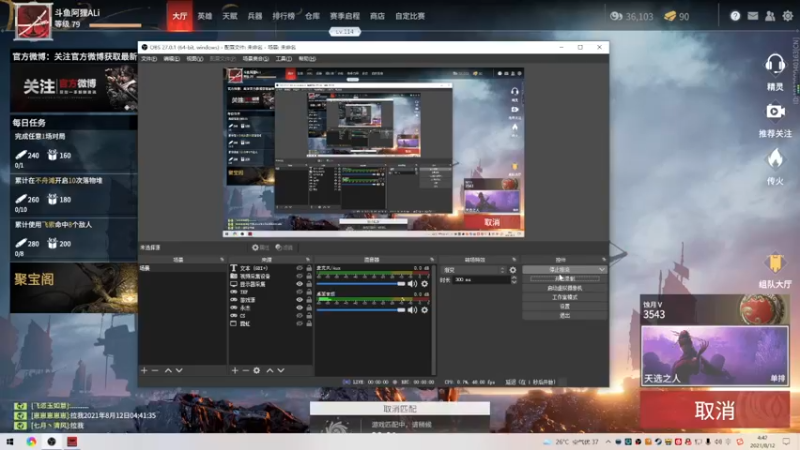The width and height of the screenshot is (800, 450).
Task: Pop out the Scene Transitions dock icon
Action: click(x=514, y=260)
